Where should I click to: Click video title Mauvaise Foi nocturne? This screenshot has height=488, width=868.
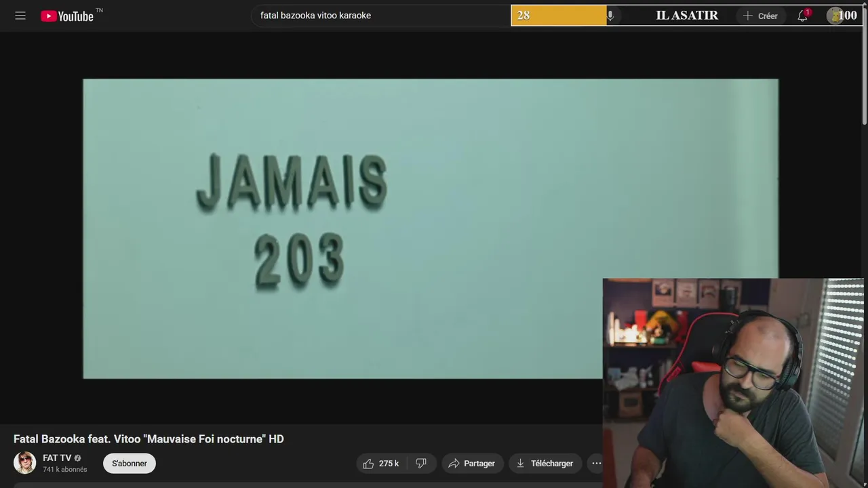pos(149,439)
